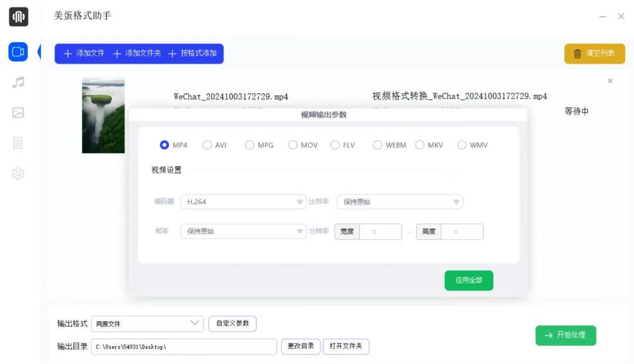Open the 编码器 H.264 encoder dropdown
634x364 pixels.
point(244,202)
